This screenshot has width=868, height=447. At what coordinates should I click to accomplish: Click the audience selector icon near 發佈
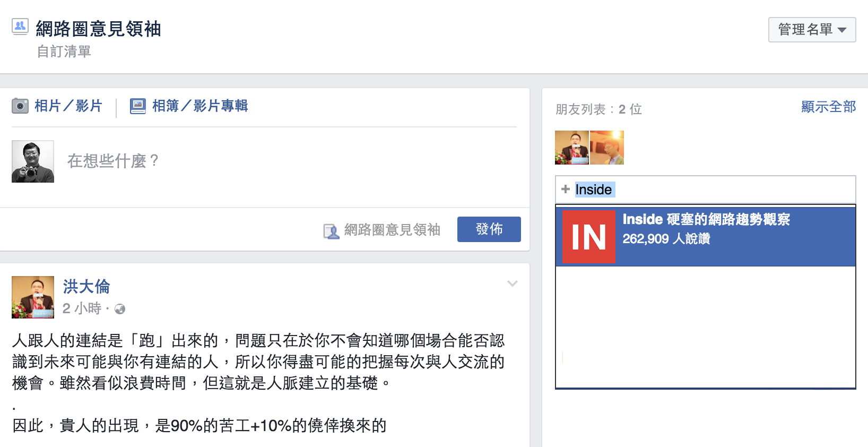click(331, 231)
